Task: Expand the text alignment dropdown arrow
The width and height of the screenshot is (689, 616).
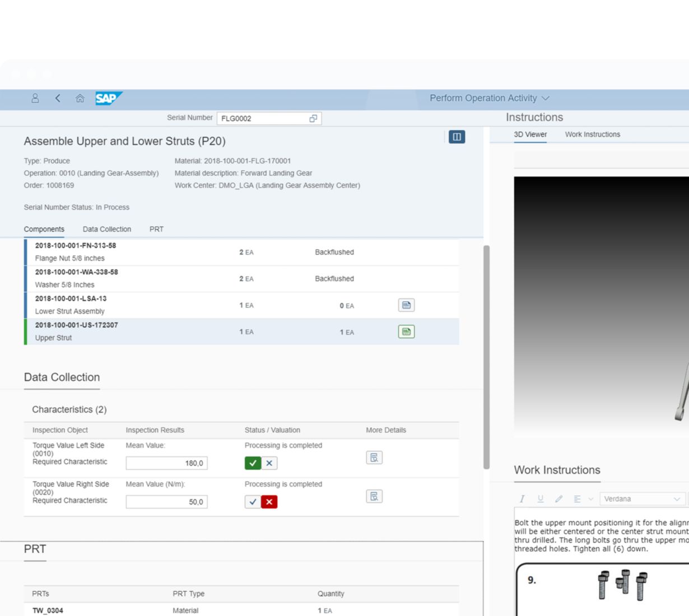Action: pyautogui.click(x=590, y=499)
